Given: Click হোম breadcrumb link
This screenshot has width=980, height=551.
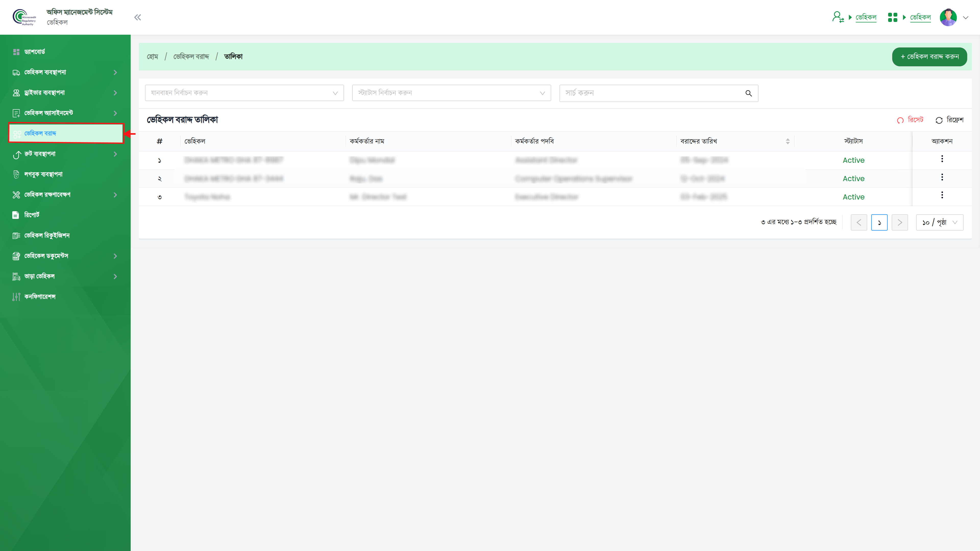Looking at the screenshot, I should (153, 57).
